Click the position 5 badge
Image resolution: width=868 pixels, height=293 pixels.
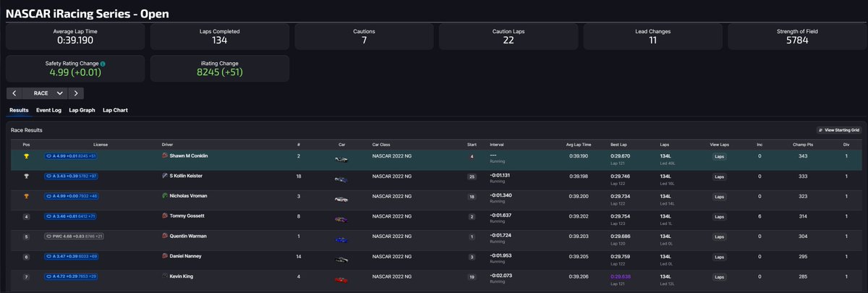(x=26, y=237)
